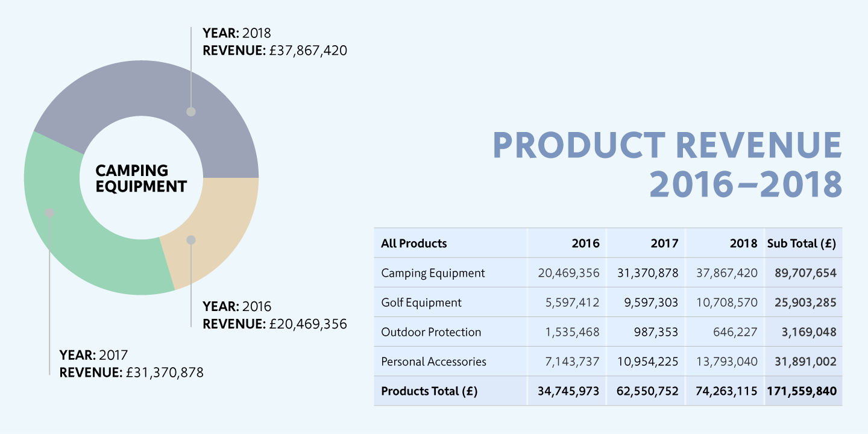
Task: Click the callout dot on the 2017 segment
Action: (49, 213)
